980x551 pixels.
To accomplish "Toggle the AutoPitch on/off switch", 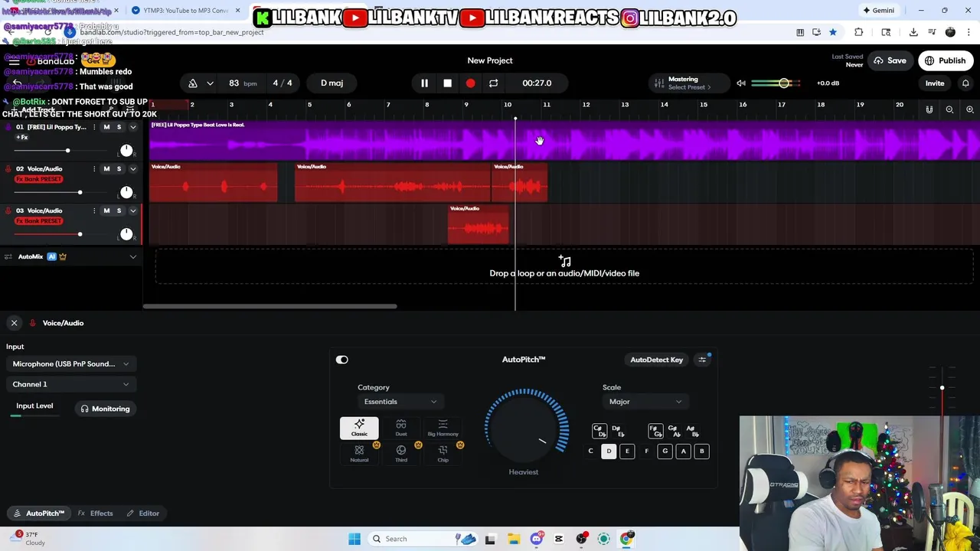I will [342, 360].
